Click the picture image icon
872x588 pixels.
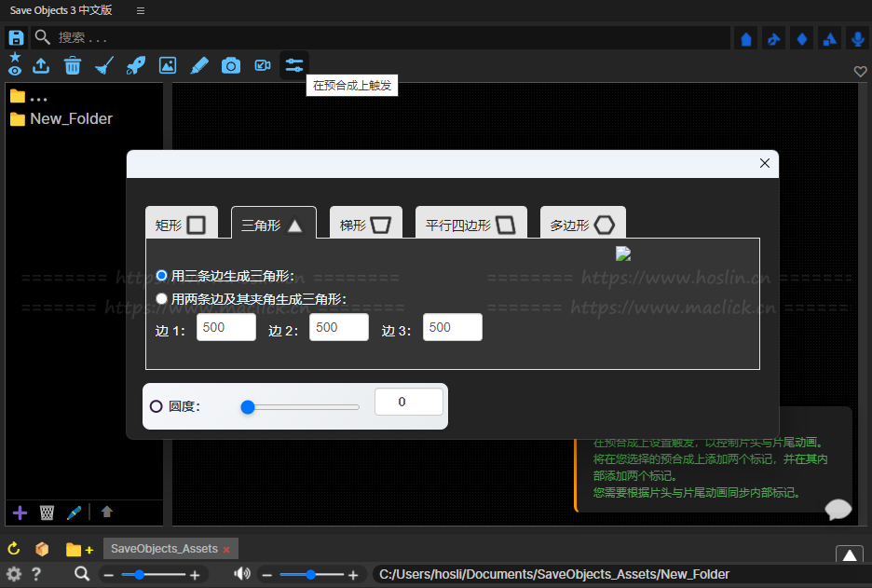click(x=168, y=65)
